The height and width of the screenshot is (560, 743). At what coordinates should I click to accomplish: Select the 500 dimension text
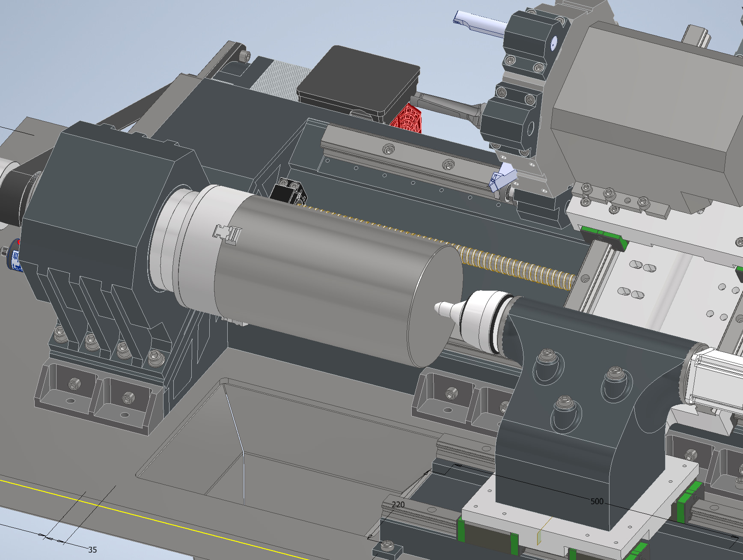tap(597, 501)
